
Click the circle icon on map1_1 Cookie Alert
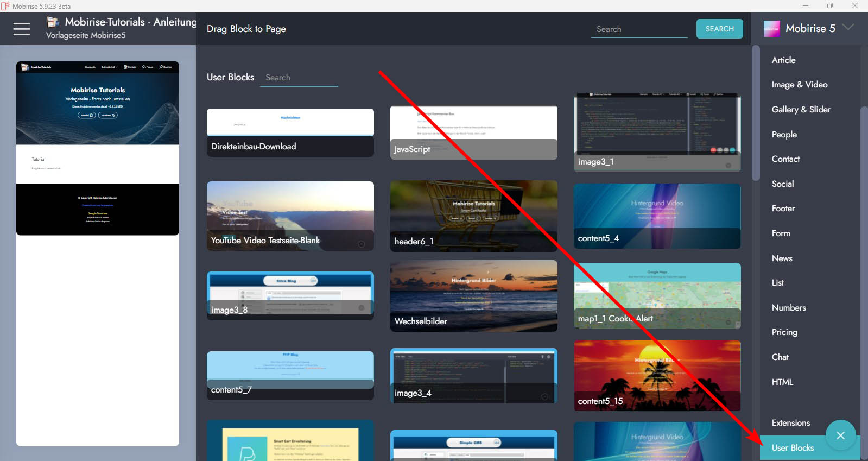728,322
